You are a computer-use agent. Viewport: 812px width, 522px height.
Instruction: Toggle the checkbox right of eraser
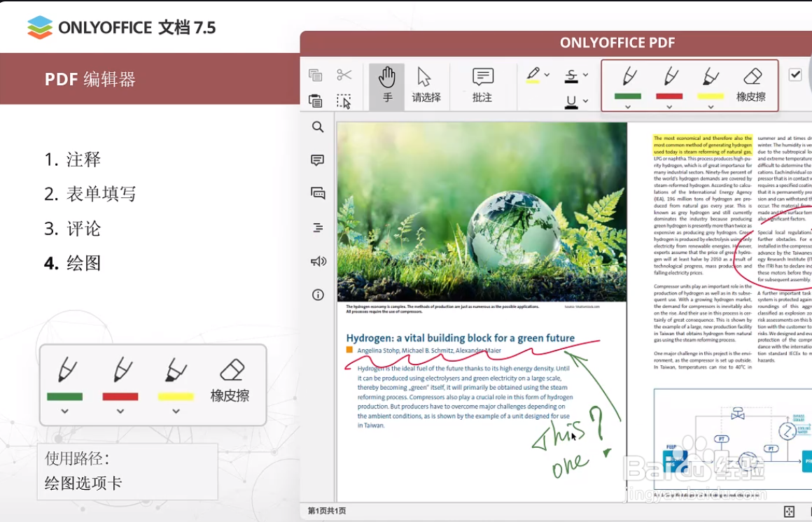pyautogui.click(x=795, y=75)
